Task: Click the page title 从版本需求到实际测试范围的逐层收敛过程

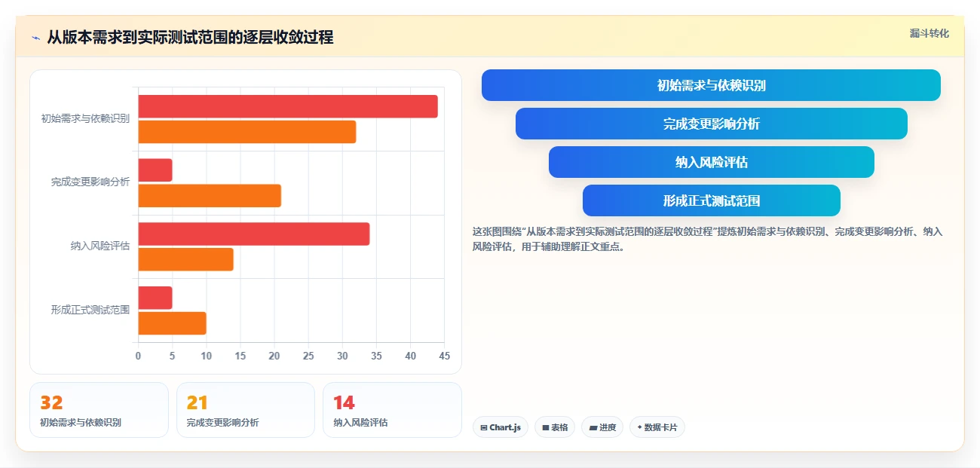Action: pos(190,37)
